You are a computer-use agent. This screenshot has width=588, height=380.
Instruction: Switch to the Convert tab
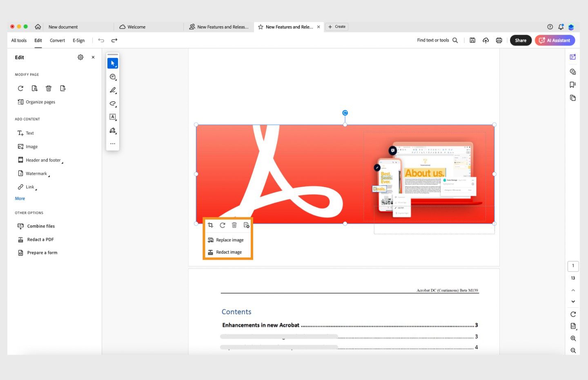[x=57, y=40]
